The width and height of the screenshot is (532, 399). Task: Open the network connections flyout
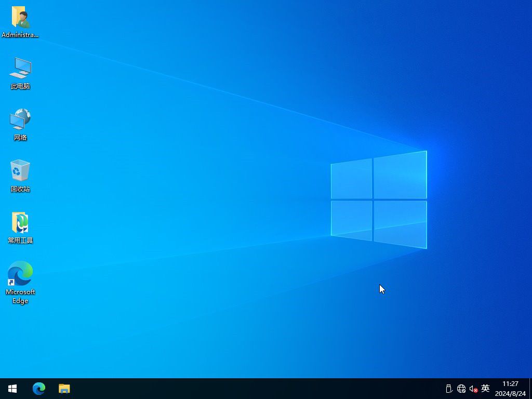point(461,389)
